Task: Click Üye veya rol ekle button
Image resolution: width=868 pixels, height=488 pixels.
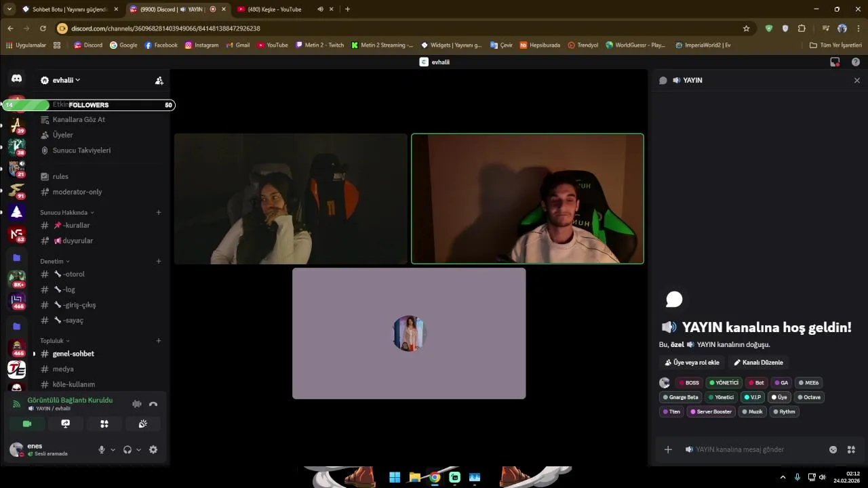Action: coord(692,363)
